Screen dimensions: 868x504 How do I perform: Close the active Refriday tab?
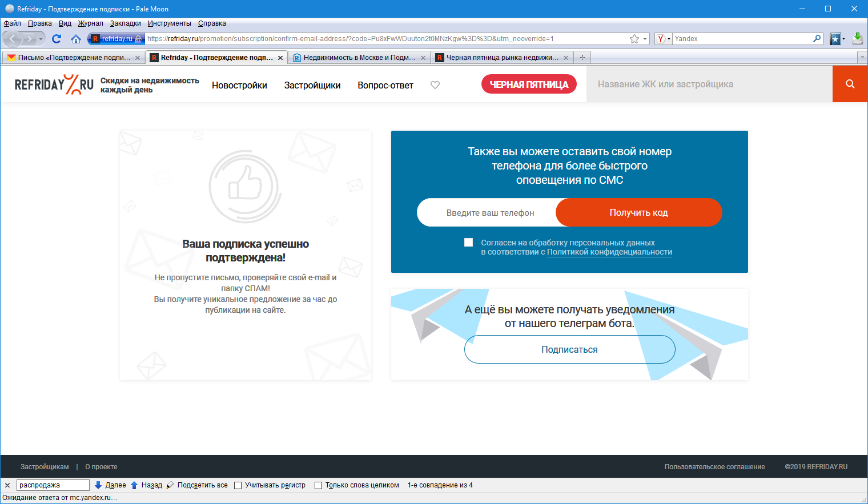280,58
